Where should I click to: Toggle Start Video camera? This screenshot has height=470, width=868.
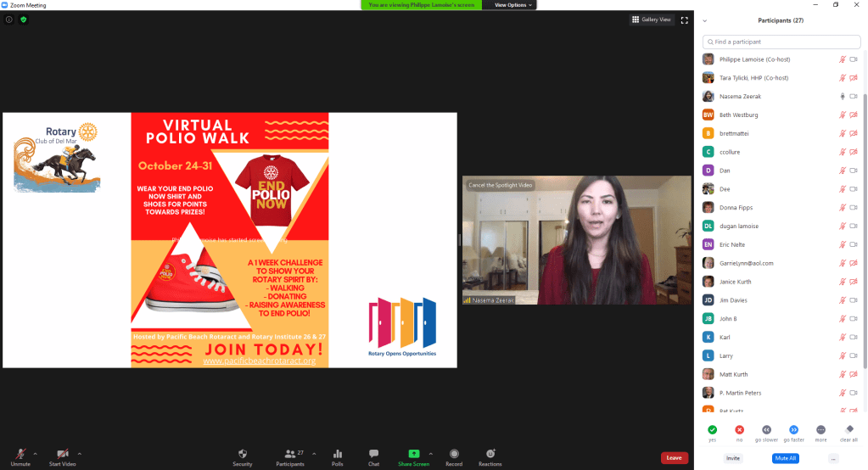pyautogui.click(x=62, y=454)
